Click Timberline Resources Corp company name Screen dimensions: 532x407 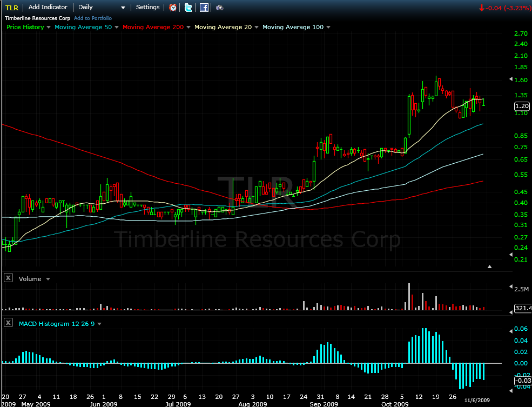click(37, 18)
